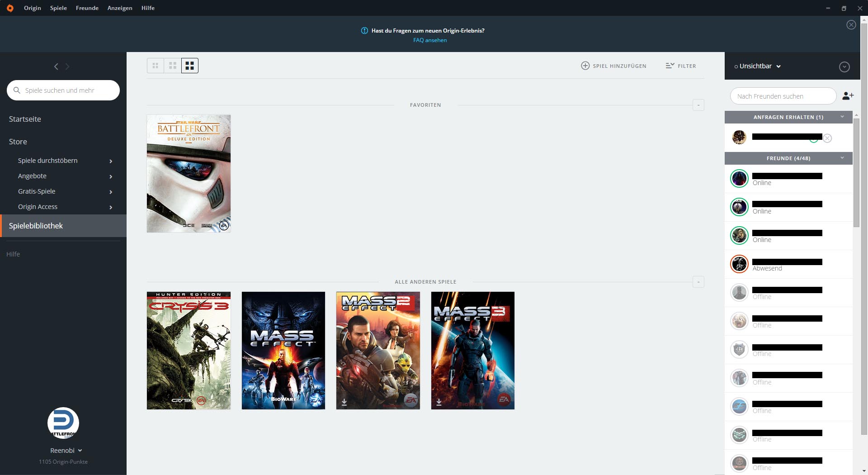Click the download icon on Mass Effect 3
Screen dimensions: 868x475
coord(439,402)
